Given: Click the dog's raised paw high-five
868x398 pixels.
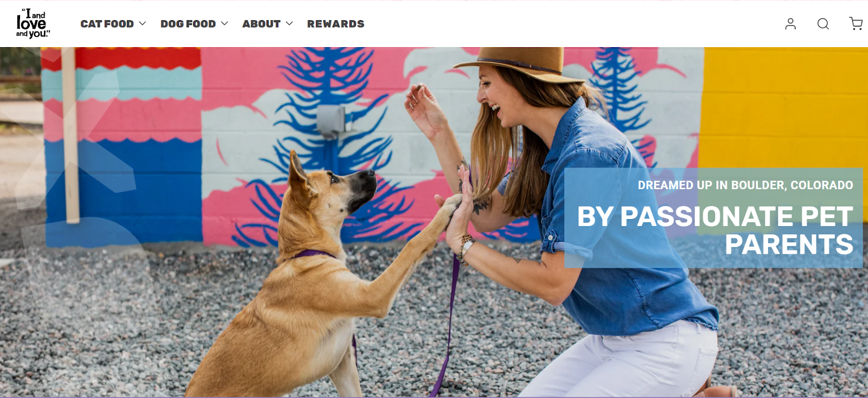Looking at the screenshot, I should 449,209.
